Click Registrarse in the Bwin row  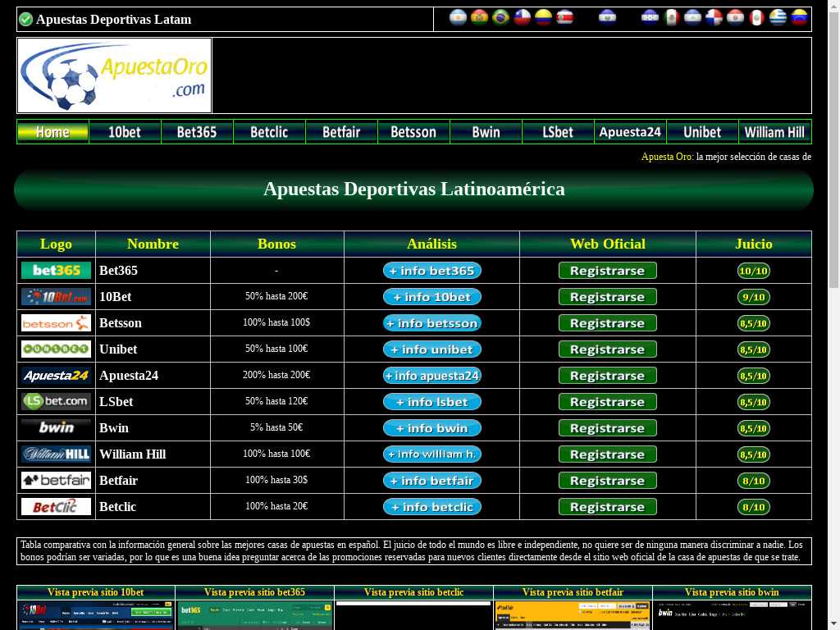(608, 428)
